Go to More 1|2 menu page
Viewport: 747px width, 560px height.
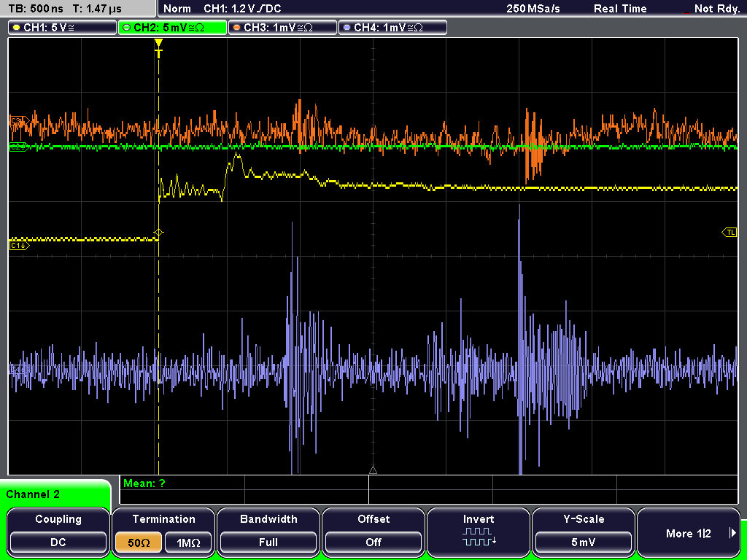point(689,532)
